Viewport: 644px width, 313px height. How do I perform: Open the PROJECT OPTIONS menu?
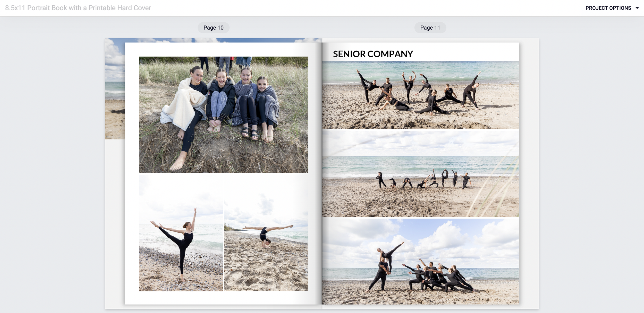click(608, 8)
